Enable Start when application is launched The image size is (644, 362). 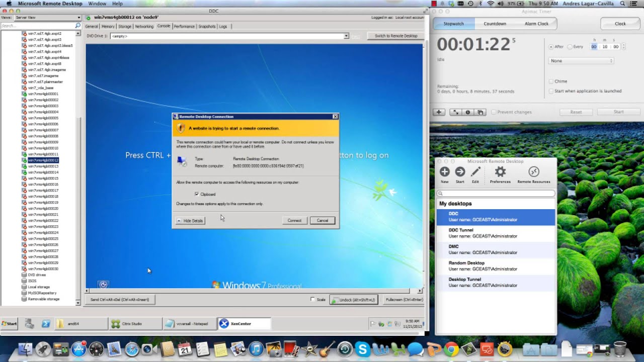pyautogui.click(x=551, y=91)
